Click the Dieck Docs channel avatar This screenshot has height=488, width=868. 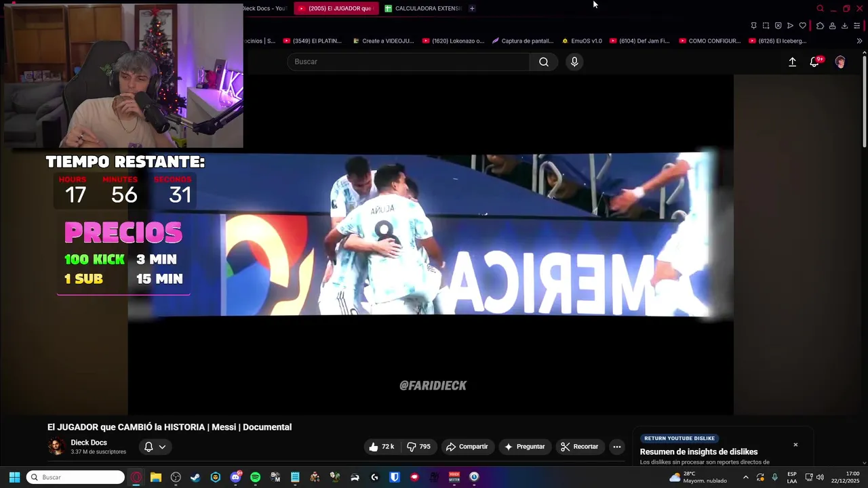tap(56, 447)
